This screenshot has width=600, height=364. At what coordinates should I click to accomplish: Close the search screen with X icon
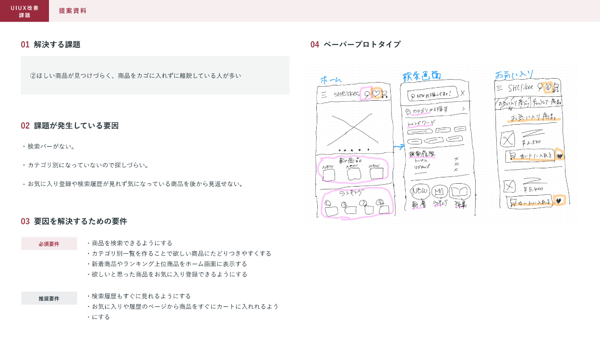click(x=462, y=94)
